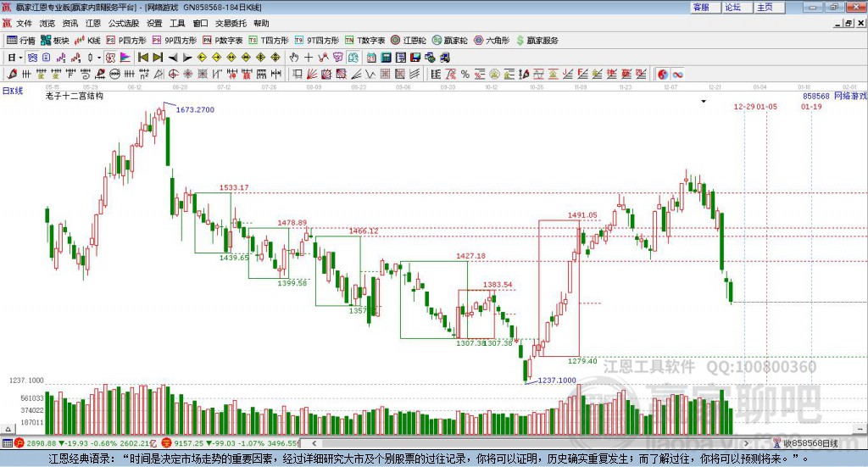Click the 网络游戏 sector name

(851, 96)
